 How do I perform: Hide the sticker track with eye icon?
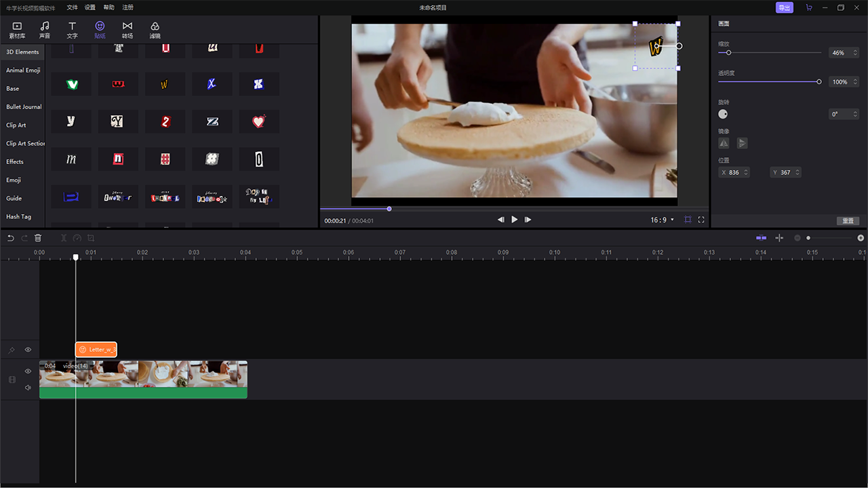click(x=28, y=350)
